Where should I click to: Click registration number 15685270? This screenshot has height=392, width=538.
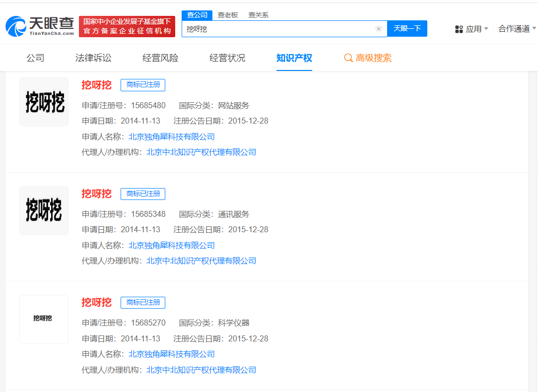(x=148, y=323)
